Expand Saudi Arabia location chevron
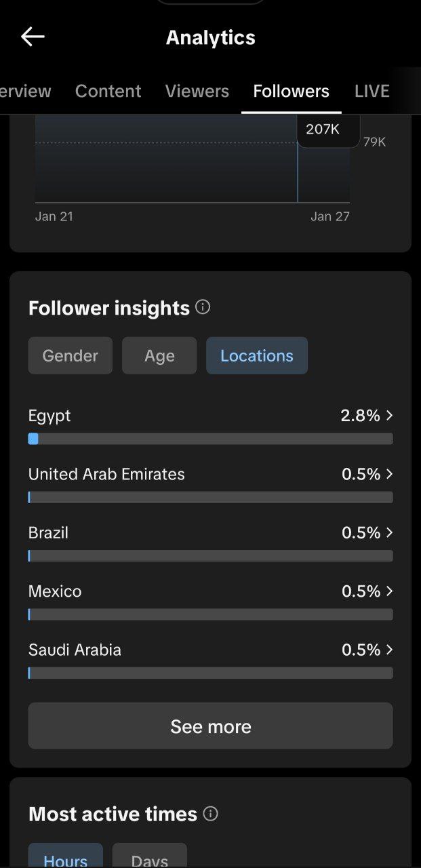This screenshot has height=868, width=421. pyautogui.click(x=389, y=650)
